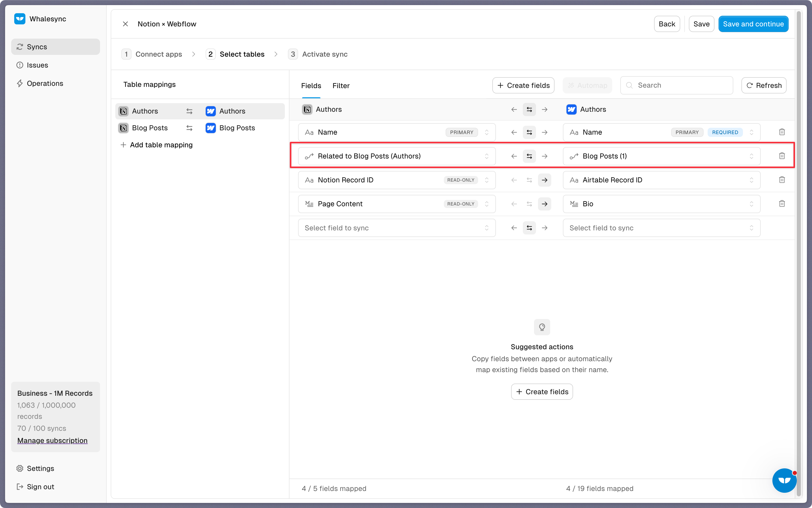Image resolution: width=812 pixels, height=508 pixels.
Task: Set Related to Blog Posts sync direction left
Action: point(514,156)
